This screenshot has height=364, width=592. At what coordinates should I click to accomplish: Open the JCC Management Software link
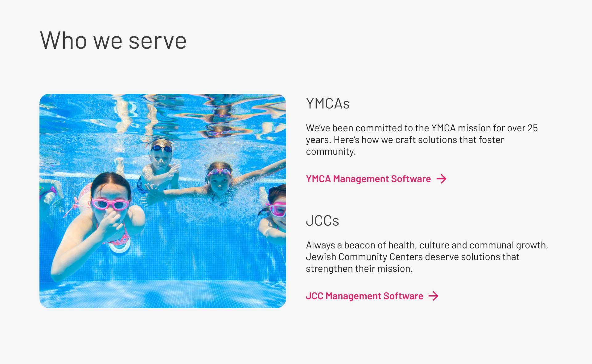(x=364, y=296)
